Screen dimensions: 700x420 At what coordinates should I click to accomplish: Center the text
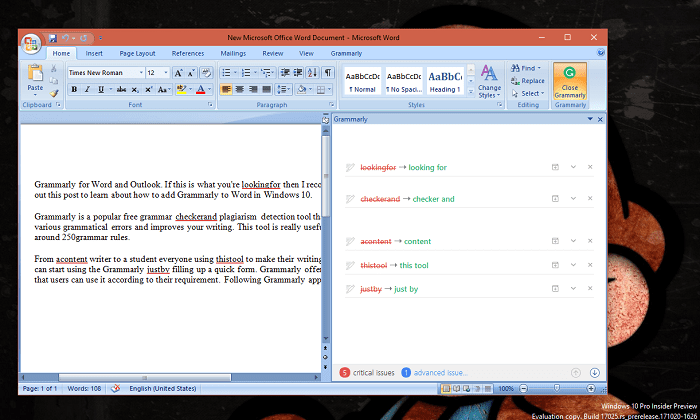point(239,89)
